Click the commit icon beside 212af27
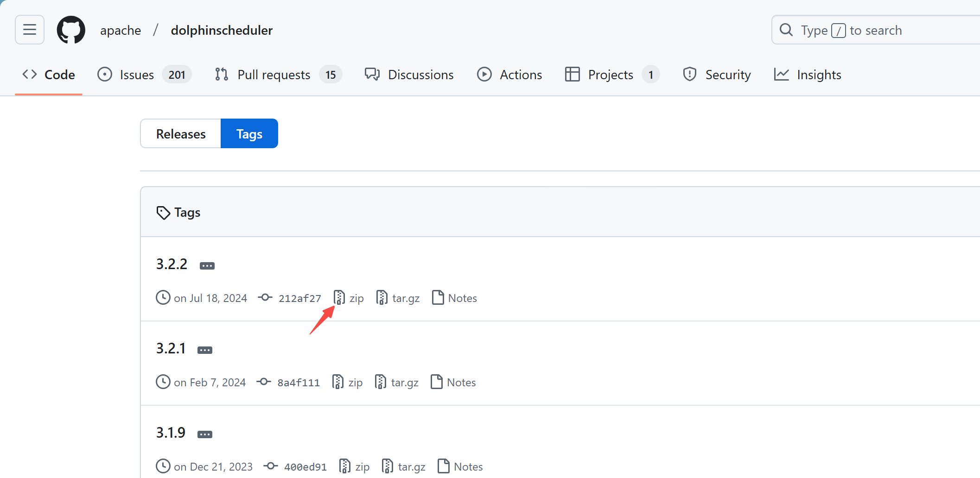Image resolution: width=980 pixels, height=478 pixels. coord(265,297)
